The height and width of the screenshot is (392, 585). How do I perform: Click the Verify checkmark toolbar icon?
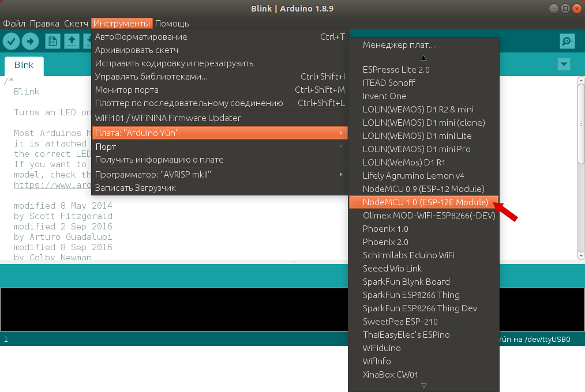[11, 41]
